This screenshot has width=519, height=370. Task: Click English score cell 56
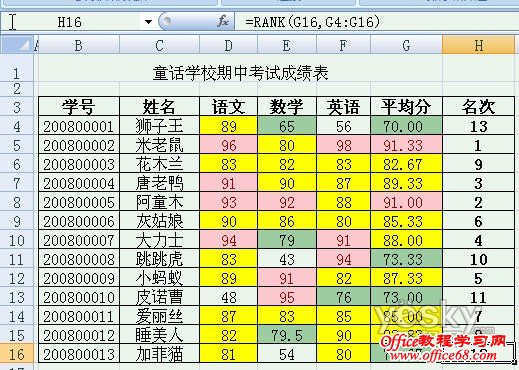pyautogui.click(x=343, y=126)
